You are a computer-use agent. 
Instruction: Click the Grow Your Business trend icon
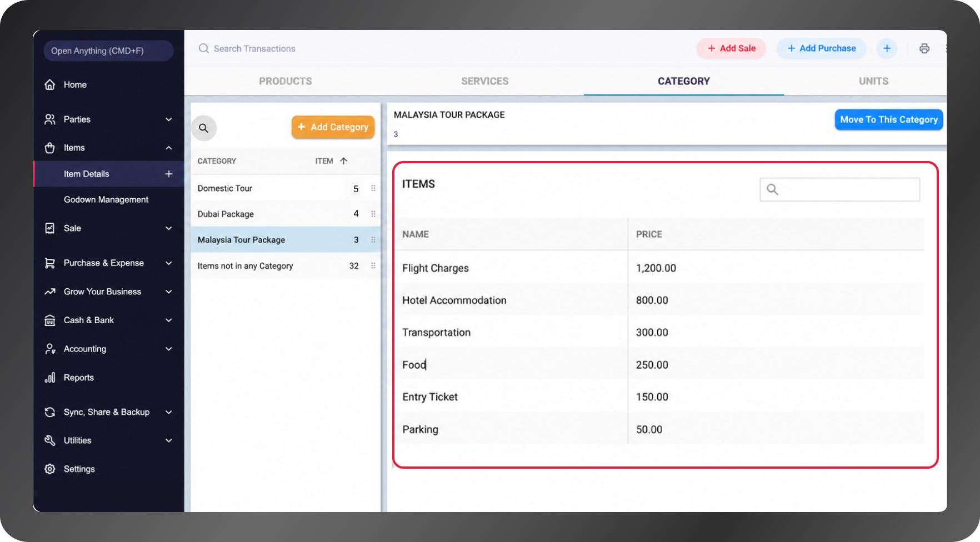click(x=50, y=292)
